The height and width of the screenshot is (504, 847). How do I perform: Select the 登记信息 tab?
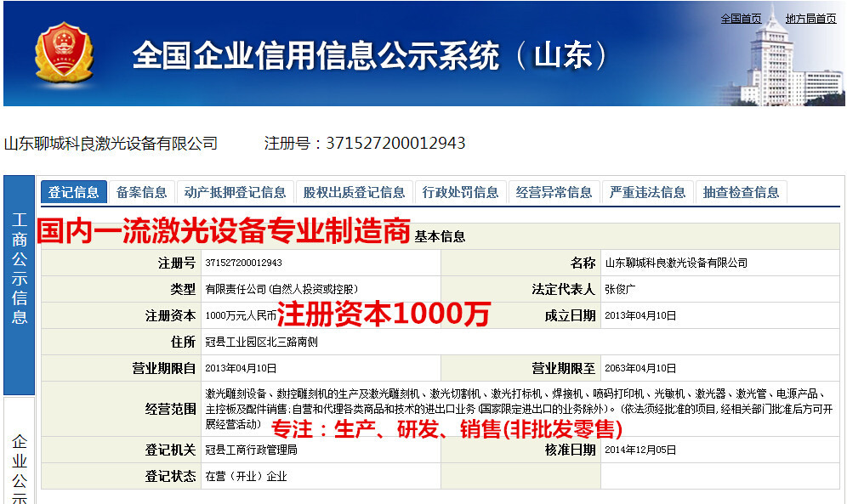pos(75,192)
